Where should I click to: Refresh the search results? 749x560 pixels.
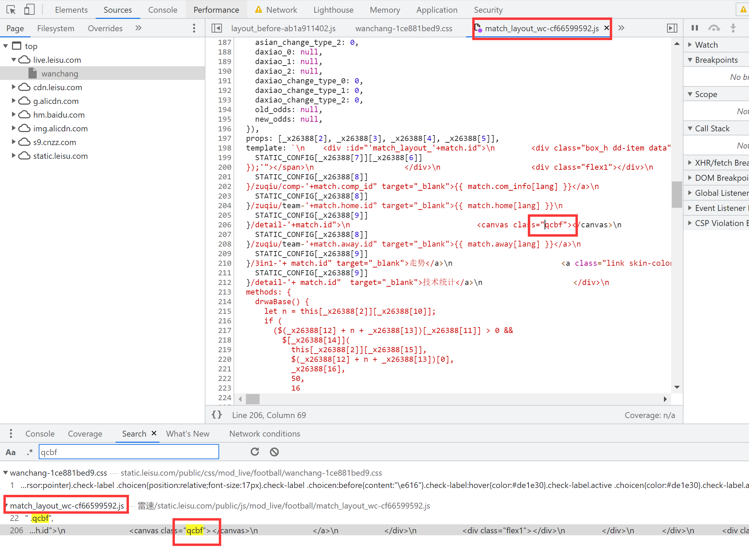tap(254, 452)
